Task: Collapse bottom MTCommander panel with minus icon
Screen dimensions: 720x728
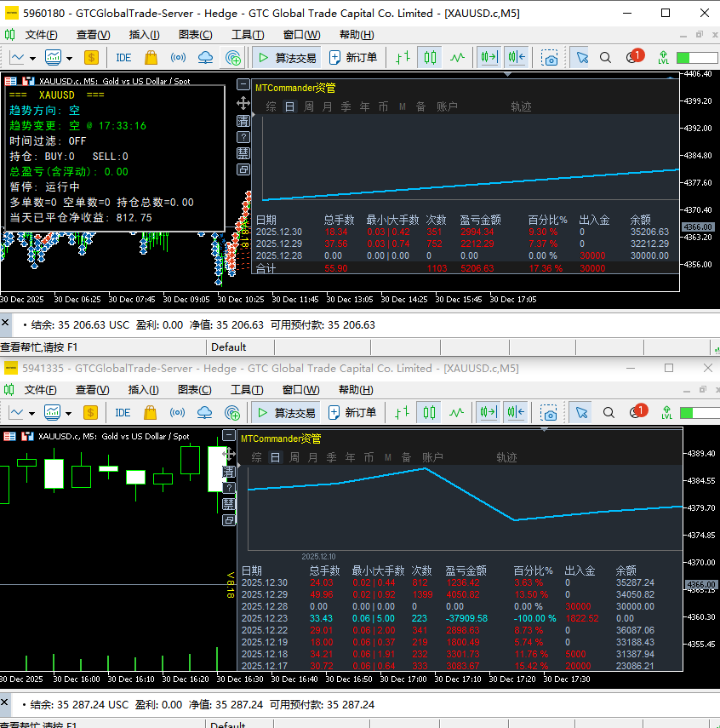Action: pos(229,435)
